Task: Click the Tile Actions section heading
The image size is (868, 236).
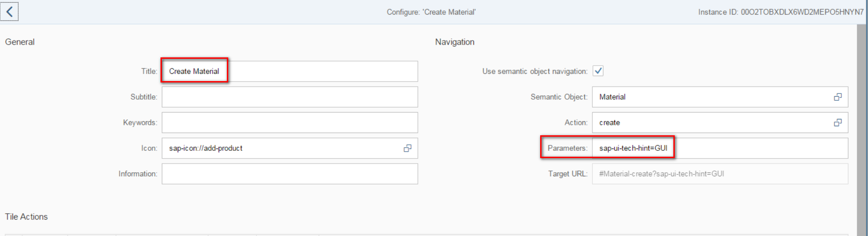Action: click(26, 217)
